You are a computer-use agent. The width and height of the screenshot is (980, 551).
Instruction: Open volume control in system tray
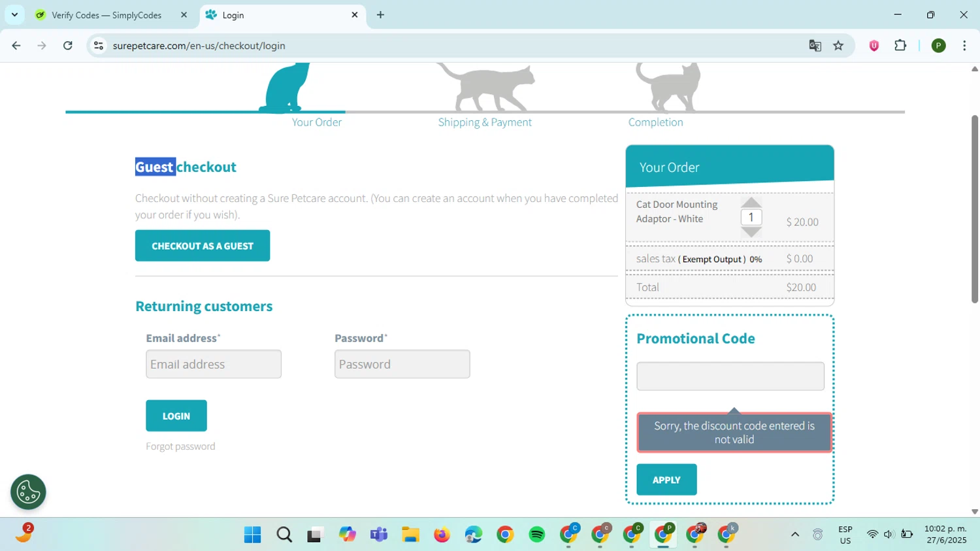click(889, 535)
